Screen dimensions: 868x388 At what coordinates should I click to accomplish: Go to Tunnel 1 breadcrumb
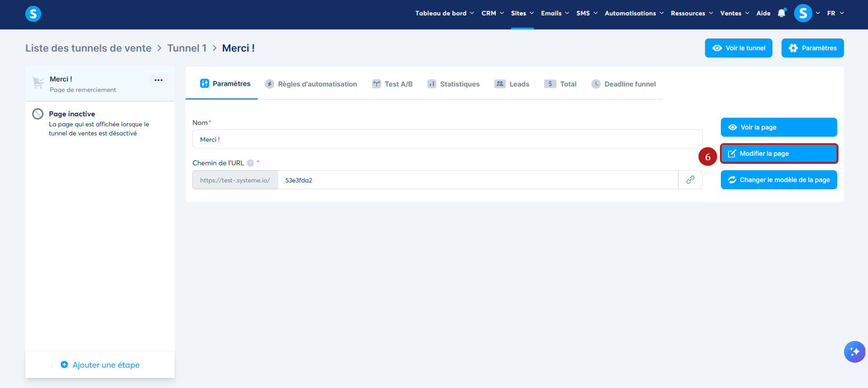(x=187, y=48)
